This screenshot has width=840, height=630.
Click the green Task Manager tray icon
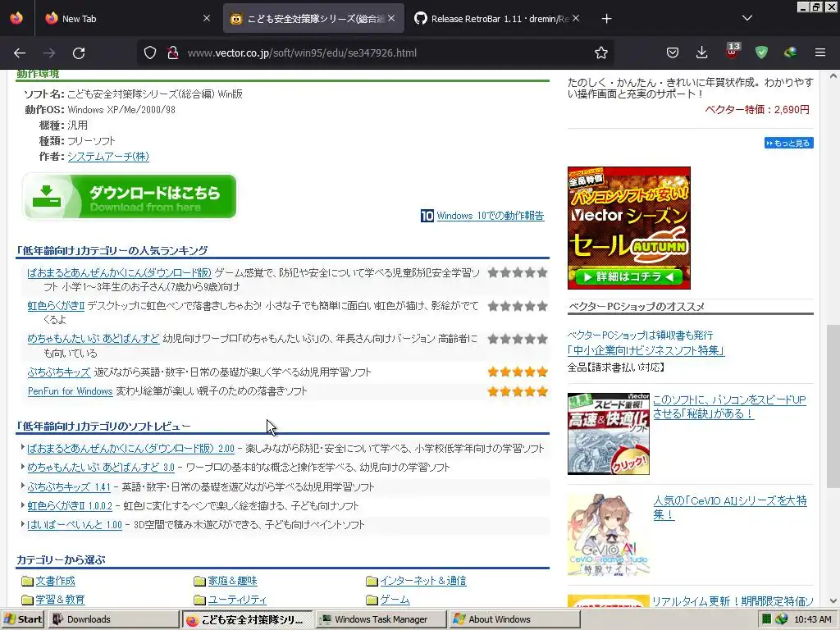coord(767,619)
